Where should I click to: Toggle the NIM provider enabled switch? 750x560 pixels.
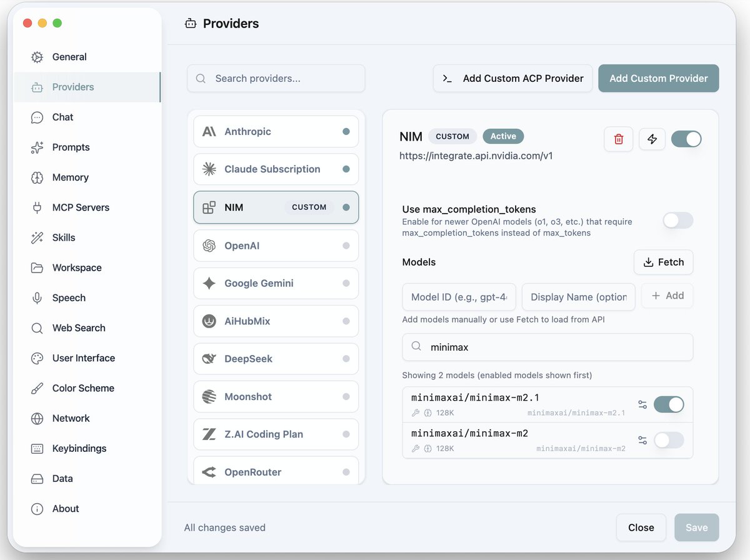tap(686, 139)
